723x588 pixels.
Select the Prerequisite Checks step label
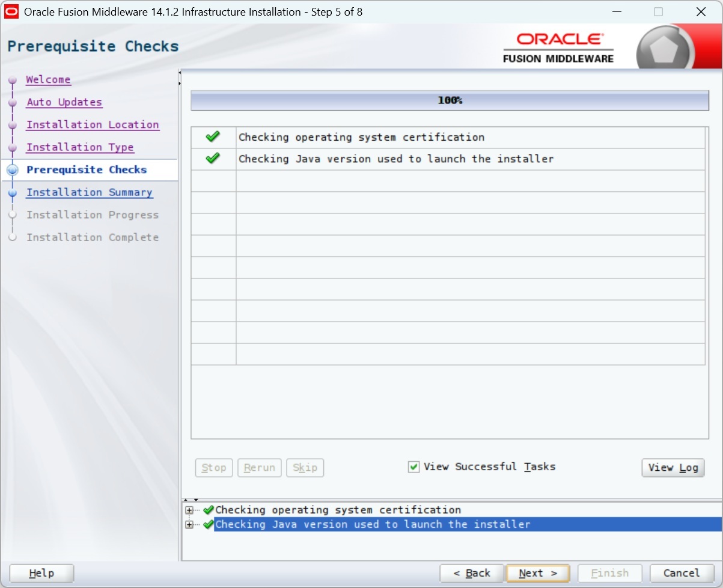pyautogui.click(x=87, y=170)
